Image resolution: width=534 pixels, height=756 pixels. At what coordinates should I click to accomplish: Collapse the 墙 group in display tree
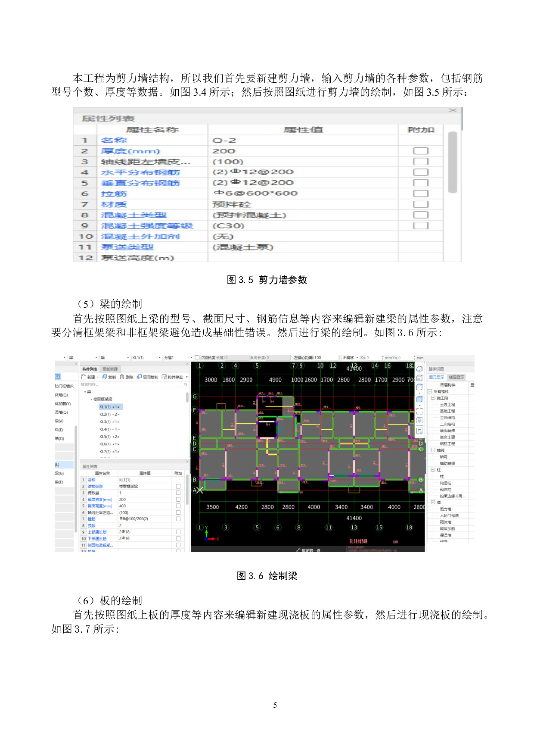click(433, 502)
